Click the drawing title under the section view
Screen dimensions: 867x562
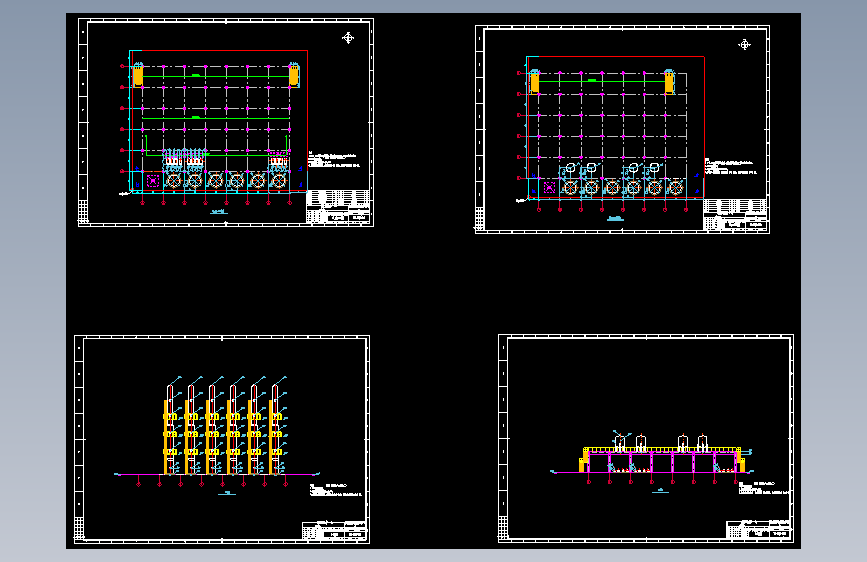pos(660,490)
